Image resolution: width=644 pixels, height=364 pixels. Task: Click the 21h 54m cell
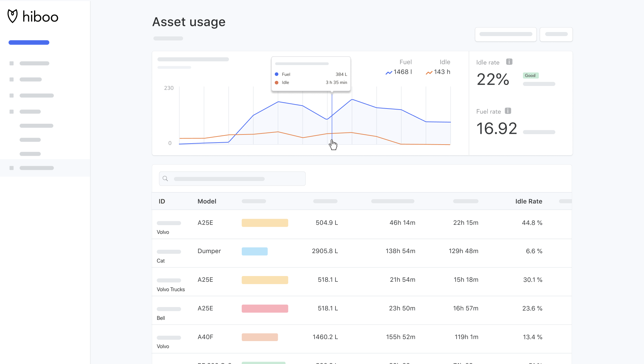click(x=403, y=280)
